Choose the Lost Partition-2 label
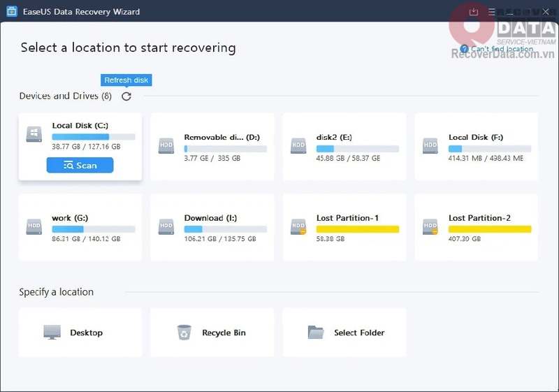The image size is (559, 392). click(479, 218)
